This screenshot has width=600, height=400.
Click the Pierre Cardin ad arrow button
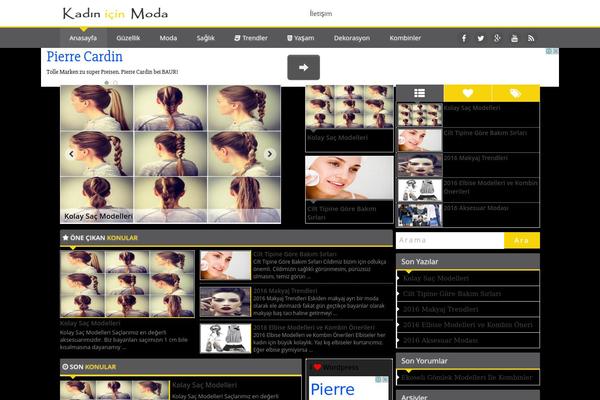coord(303,67)
